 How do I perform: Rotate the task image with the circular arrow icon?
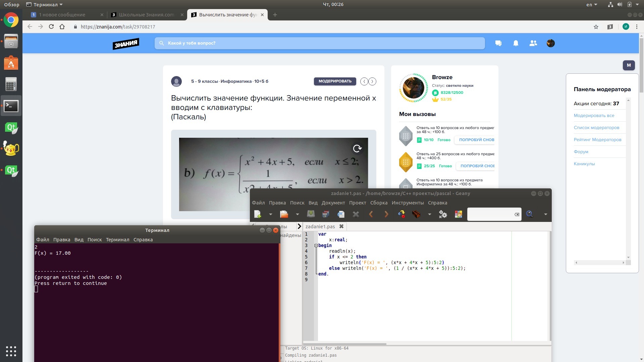[x=357, y=148]
